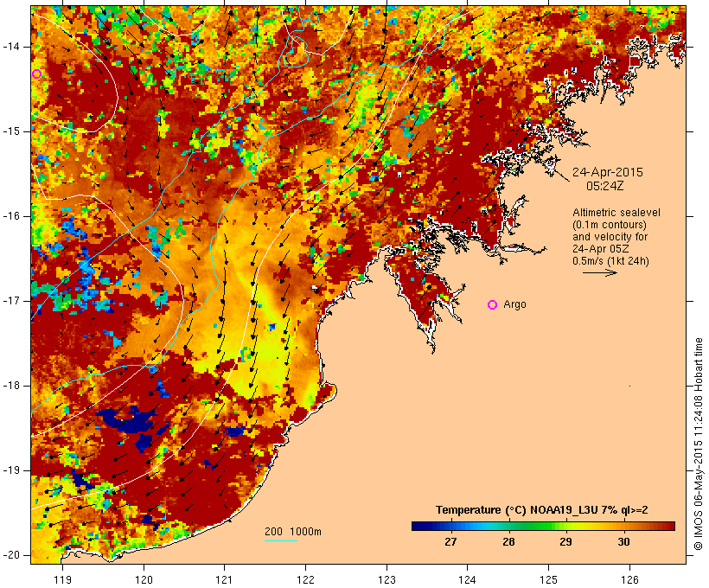This screenshot has width=709, height=588.
Task: Click the longitude label '120'
Action: 144,579
